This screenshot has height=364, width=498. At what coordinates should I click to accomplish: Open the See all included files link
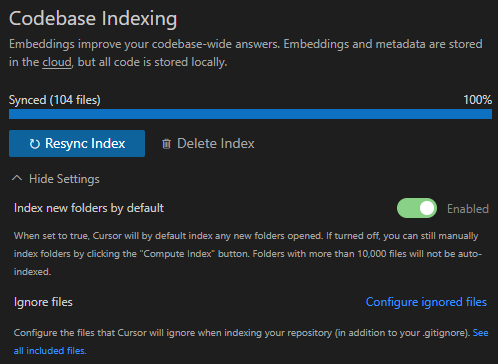click(480, 333)
